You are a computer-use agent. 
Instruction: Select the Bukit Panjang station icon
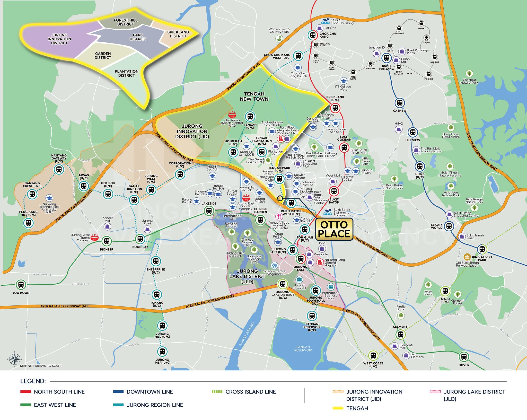click(387, 58)
